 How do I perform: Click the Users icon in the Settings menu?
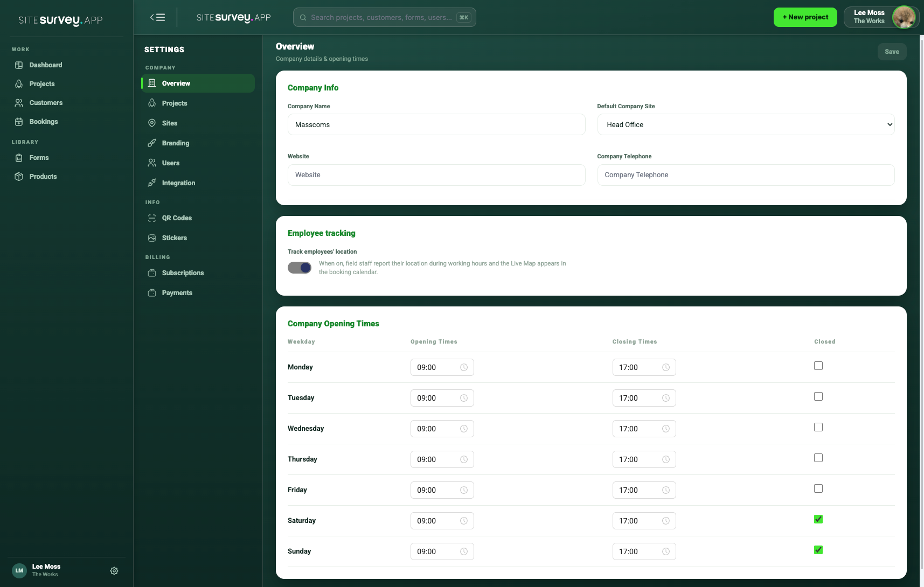pos(152,163)
